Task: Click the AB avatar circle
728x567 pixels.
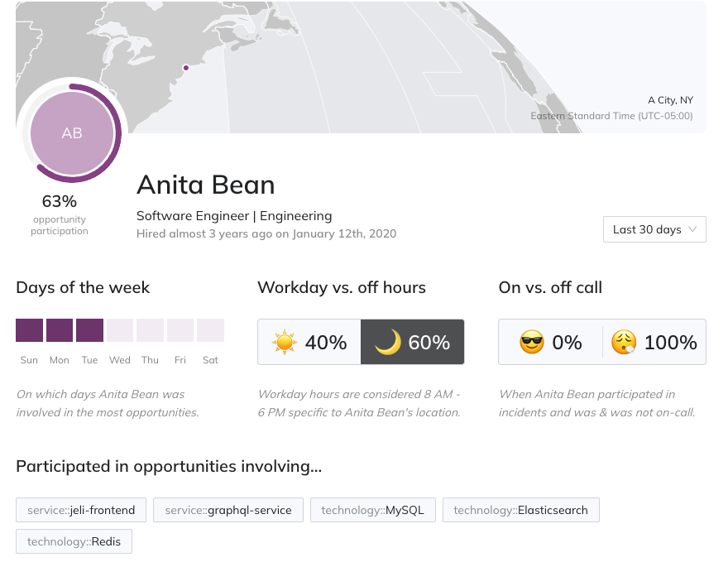Action: tap(72, 132)
